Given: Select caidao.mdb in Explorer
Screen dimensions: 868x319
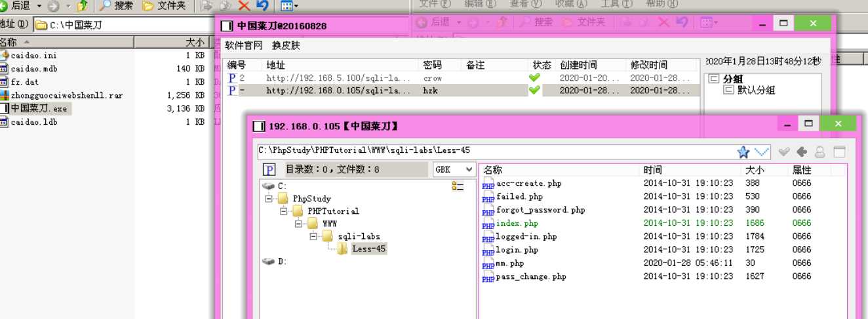Looking at the screenshot, I should click(x=33, y=68).
